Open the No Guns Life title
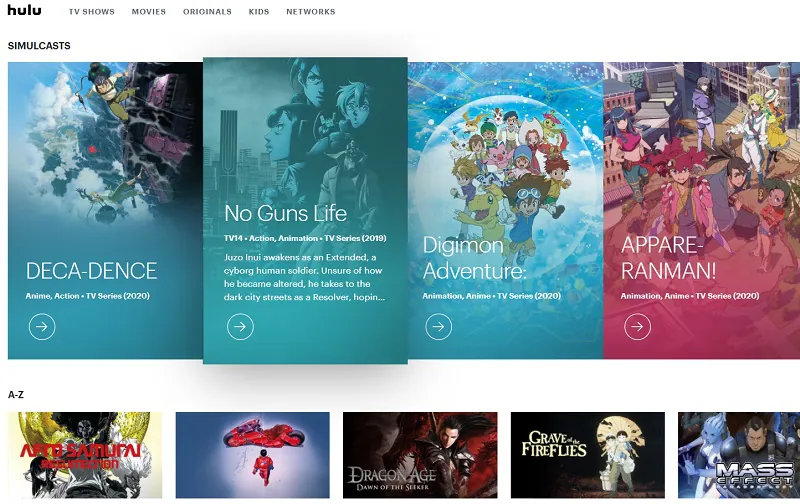Viewport: 800px width, 504px height. [x=286, y=213]
